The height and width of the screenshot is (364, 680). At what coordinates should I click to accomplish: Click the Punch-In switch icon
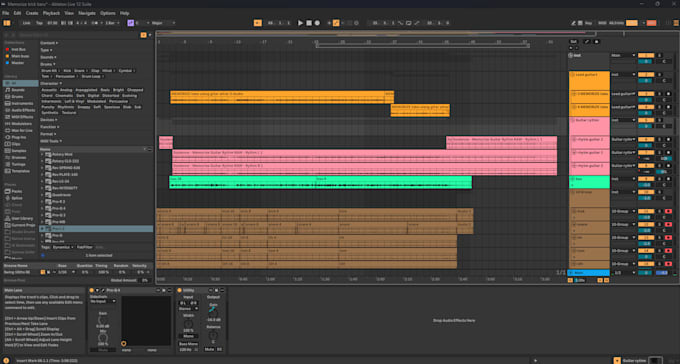[400, 23]
